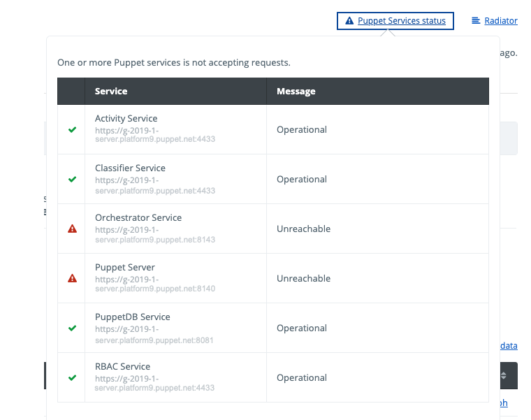Image resolution: width=531 pixels, height=420 pixels.
Task: Click Operational message for RBAC Service
Action: pos(301,377)
